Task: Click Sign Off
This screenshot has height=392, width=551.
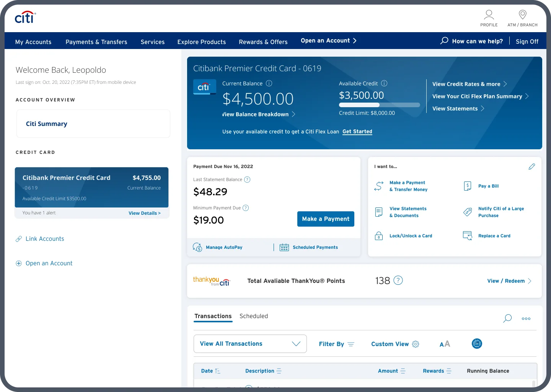Action: point(527,41)
